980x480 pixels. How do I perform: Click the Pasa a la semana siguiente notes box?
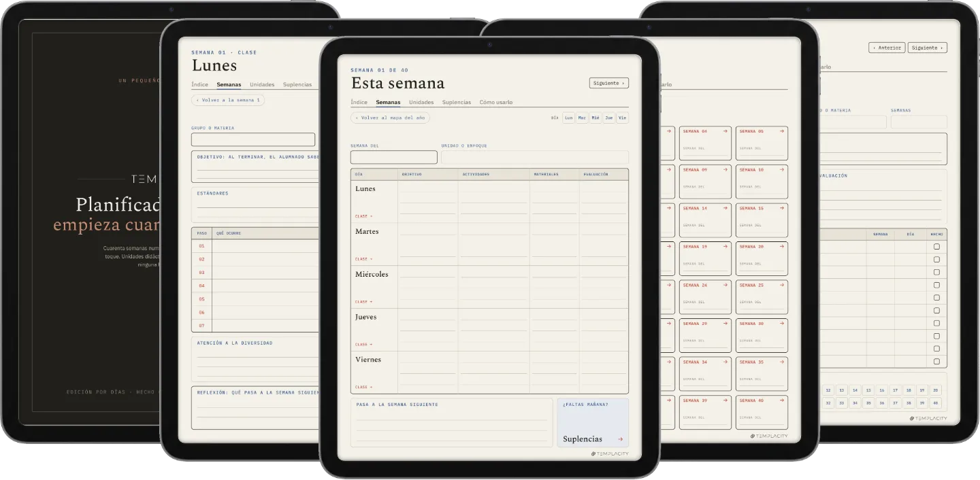pyautogui.click(x=452, y=423)
